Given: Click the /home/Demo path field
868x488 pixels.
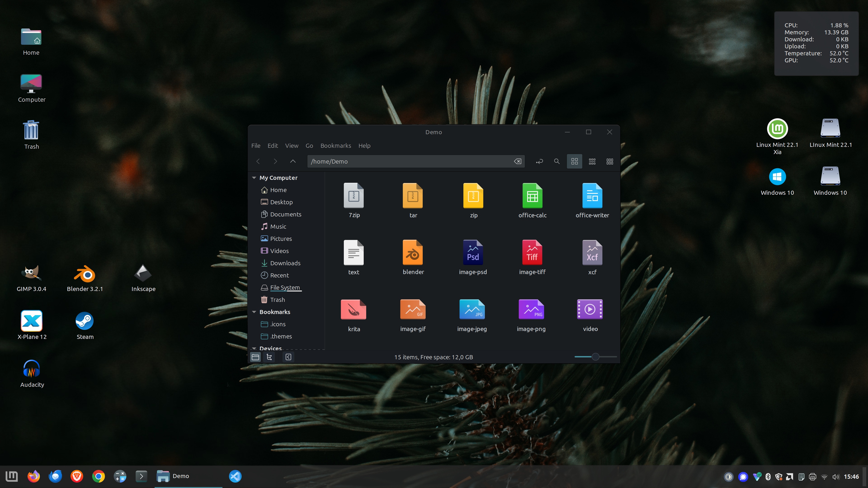Looking at the screenshot, I should (416, 161).
